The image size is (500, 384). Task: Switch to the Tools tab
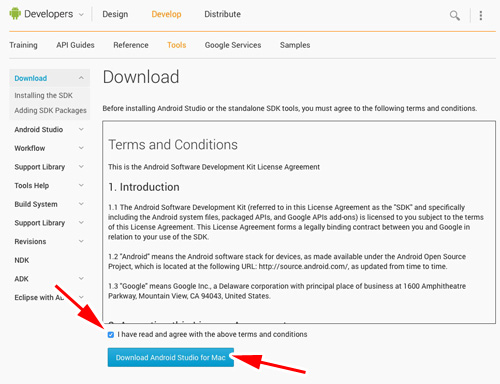(x=177, y=45)
